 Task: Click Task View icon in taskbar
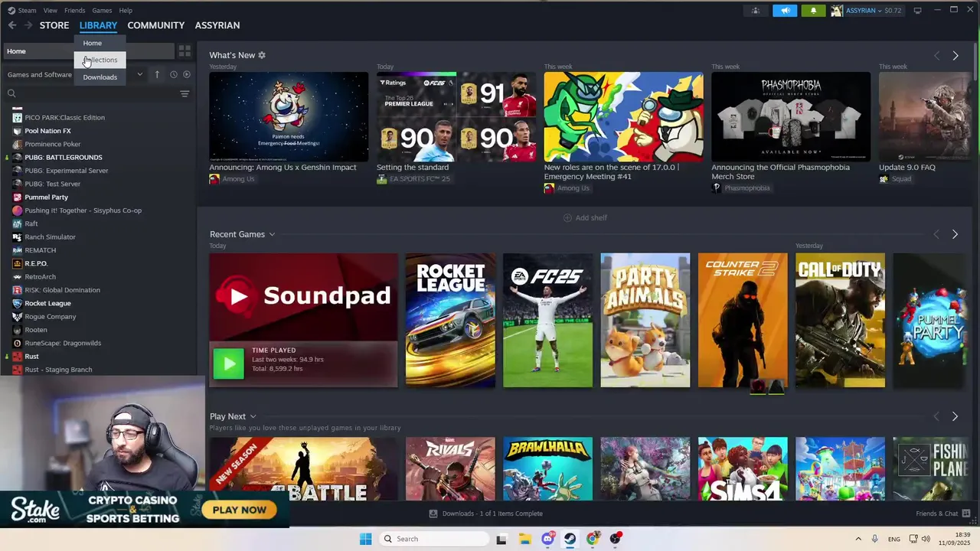[501, 539]
